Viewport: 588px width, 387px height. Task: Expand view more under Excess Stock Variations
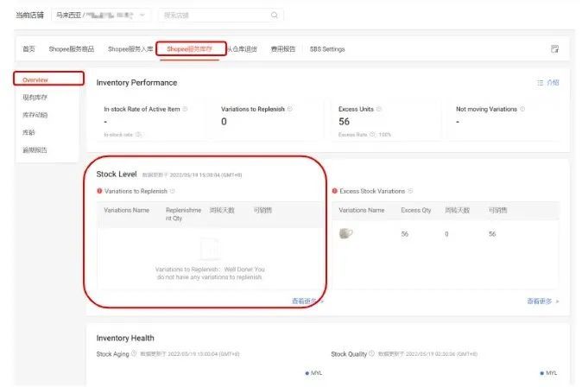click(543, 301)
